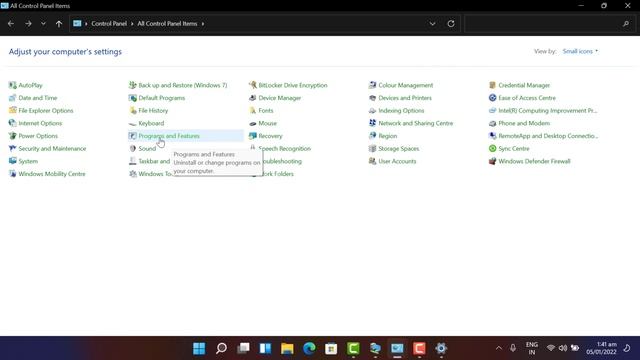The width and height of the screenshot is (640, 360).
Task: Select Control Panel in the breadcrumb
Action: click(109, 24)
